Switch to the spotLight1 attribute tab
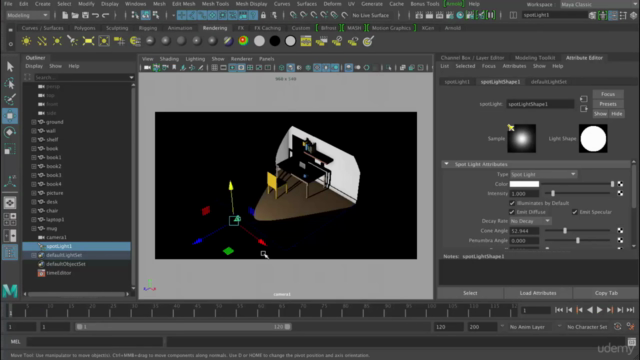This screenshot has height=360, width=640. coord(457,82)
